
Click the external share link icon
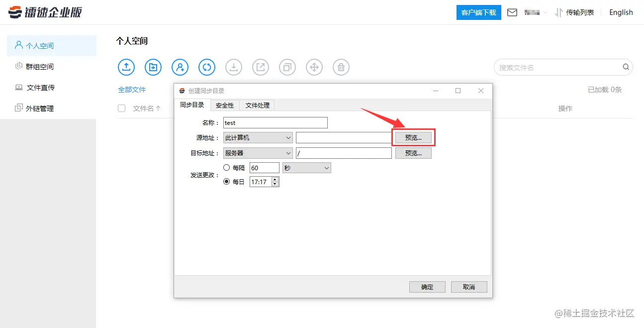[x=261, y=67]
